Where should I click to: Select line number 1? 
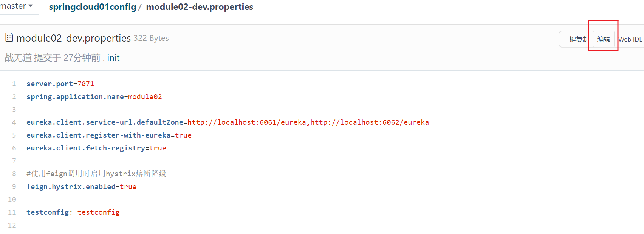tap(14, 84)
